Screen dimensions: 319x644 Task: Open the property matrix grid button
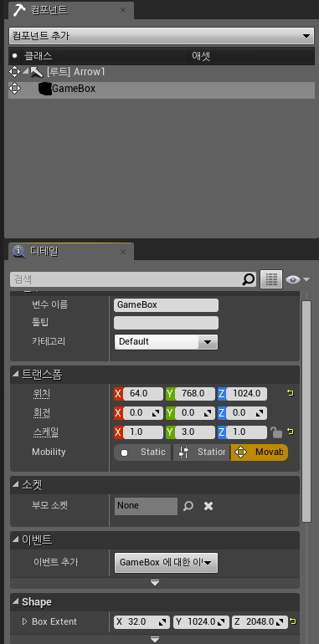[x=271, y=279]
